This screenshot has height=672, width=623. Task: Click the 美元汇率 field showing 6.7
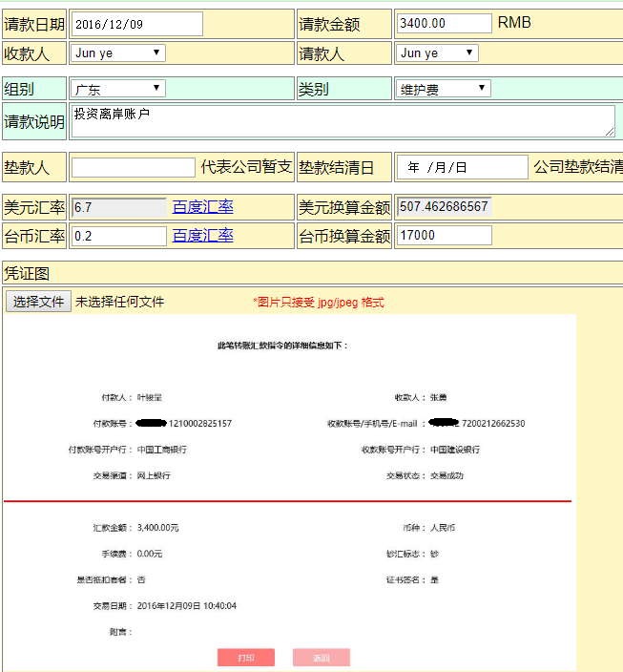[119, 207]
